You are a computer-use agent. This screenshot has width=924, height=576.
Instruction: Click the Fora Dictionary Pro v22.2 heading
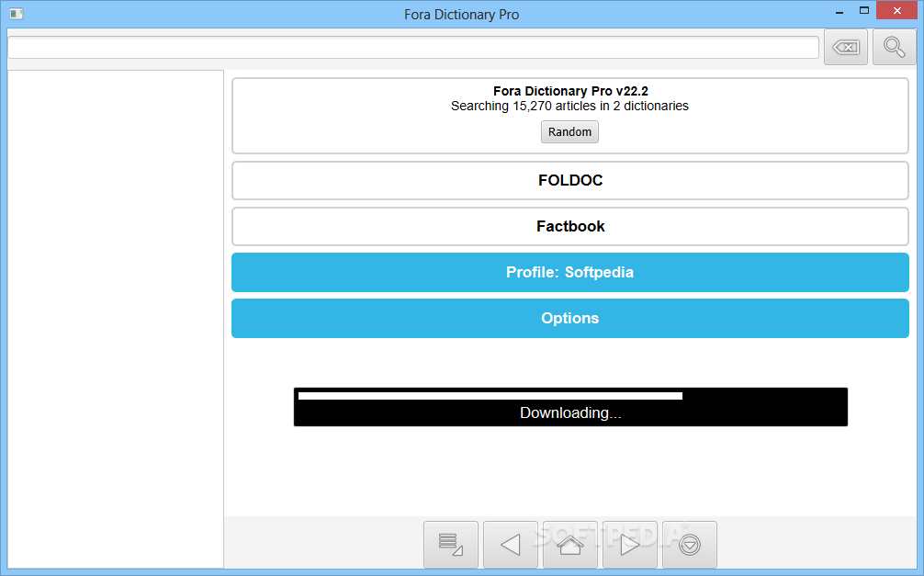[570, 91]
